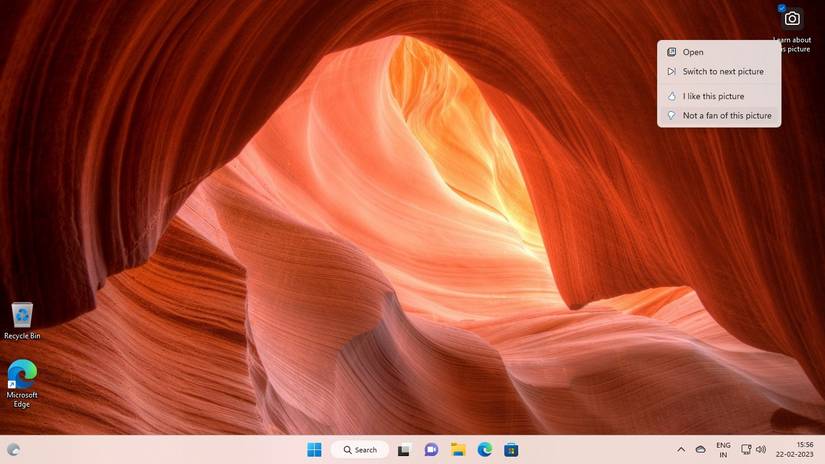Select Switch to next picture
The height and width of the screenshot is (464, 825).
click(719, 72)
